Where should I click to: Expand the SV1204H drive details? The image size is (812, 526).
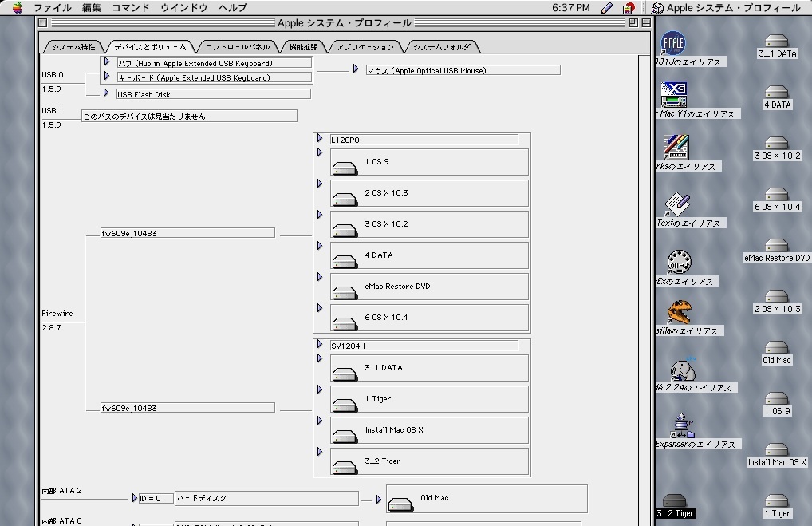[320, 345]
